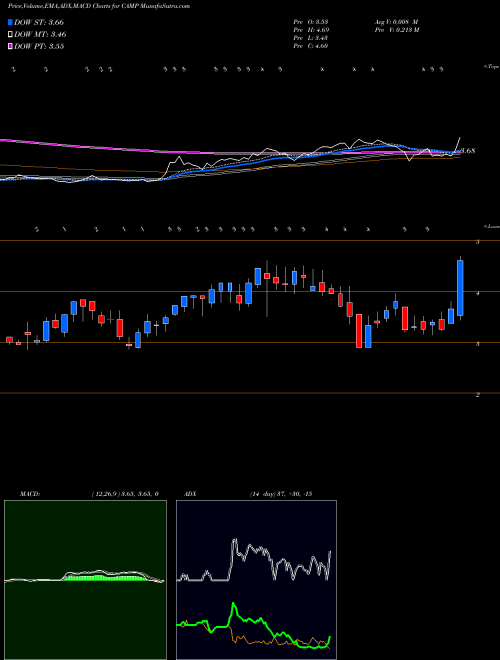Click the 3.68 price label on EMA chart
The width and height of the screenshot is (500, 660).
(468, 151)
